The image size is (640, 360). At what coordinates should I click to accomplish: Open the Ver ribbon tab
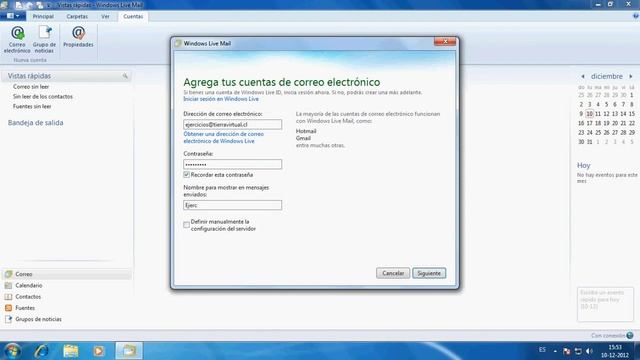pos(105,16)
